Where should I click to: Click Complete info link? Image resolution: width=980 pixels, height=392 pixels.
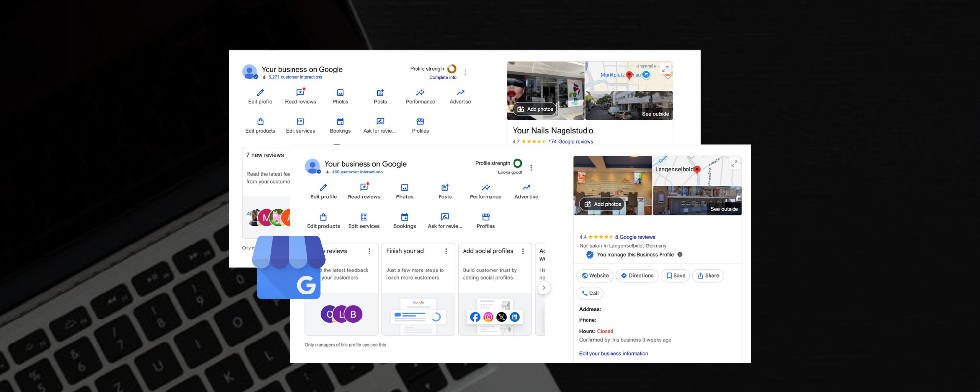pos(443,77)
